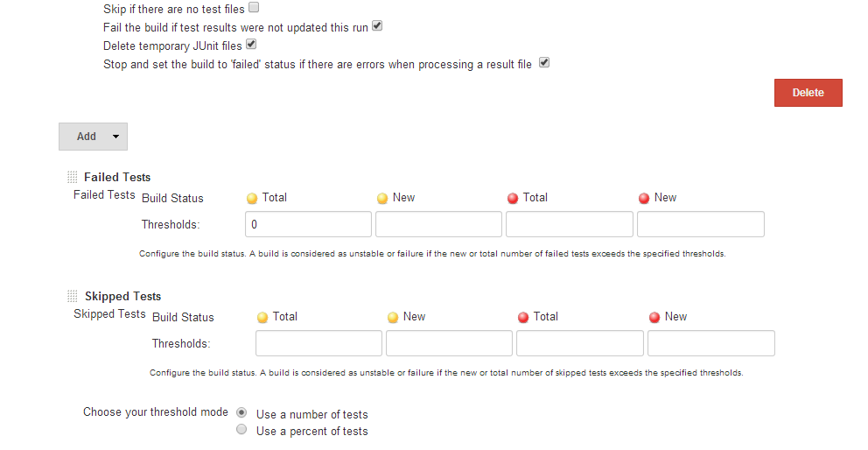Click the Failed Tests drag handle icon
868x450 pixels.
coord(73,177)
